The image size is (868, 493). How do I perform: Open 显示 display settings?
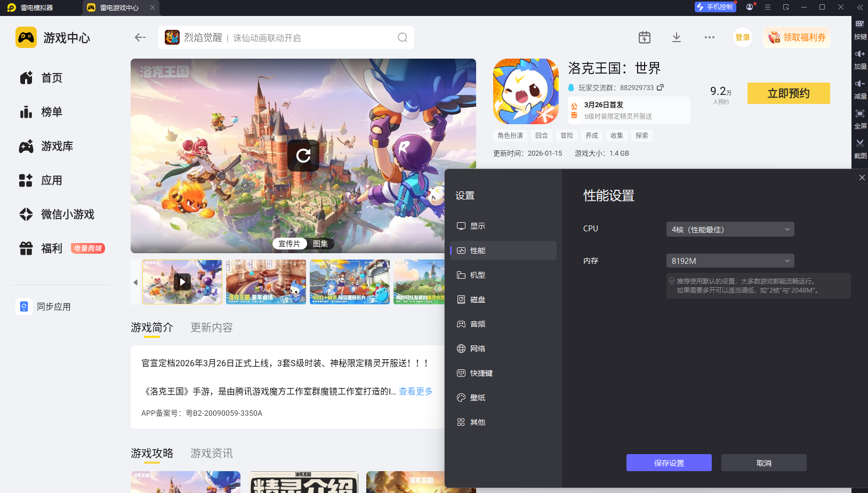pyautogui.click(x=503, y=226)
